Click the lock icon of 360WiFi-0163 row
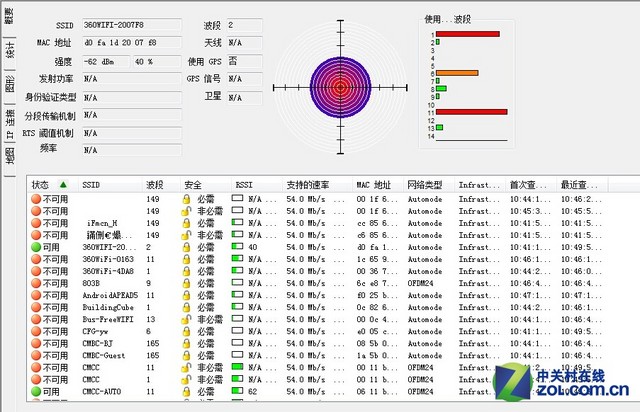The height and width of the screenshot is (412, 640). [x=186, y=259]
